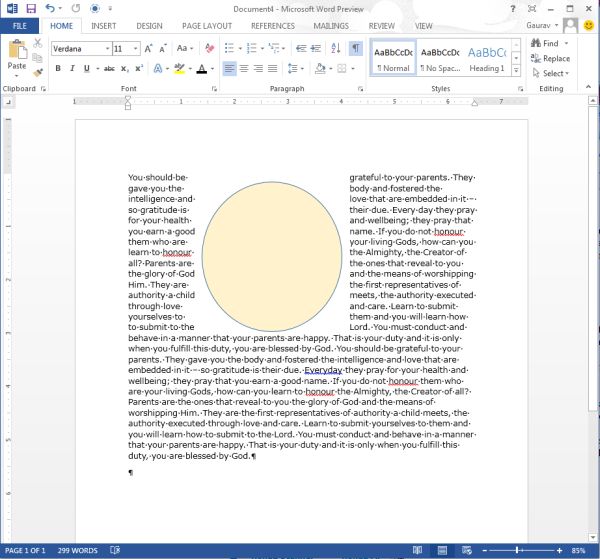Toggle show paragraph marks button

pos(355,47)
